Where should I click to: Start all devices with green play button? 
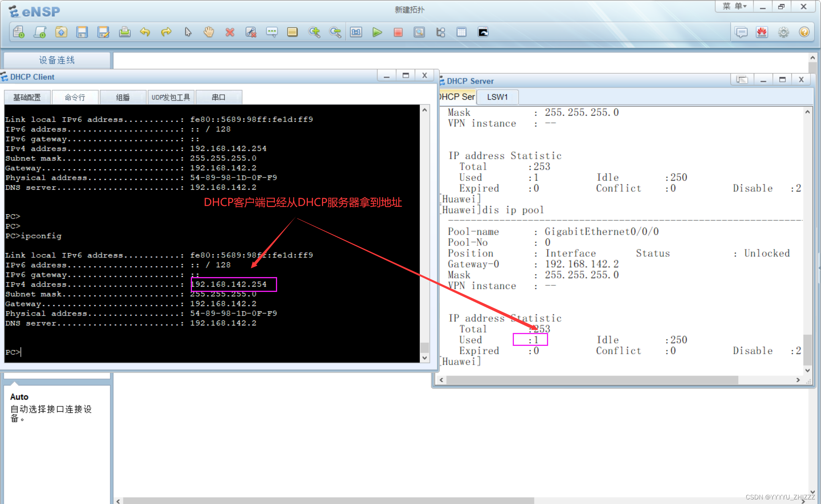pyautogui.click(x=377, y=32)
